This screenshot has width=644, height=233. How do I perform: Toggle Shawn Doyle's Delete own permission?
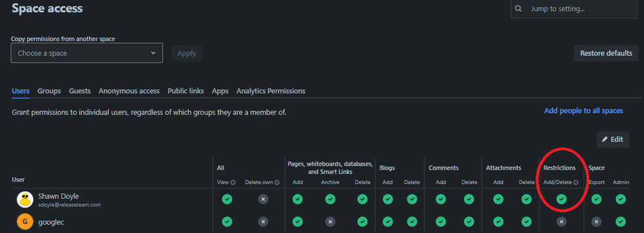click(263, 200)
